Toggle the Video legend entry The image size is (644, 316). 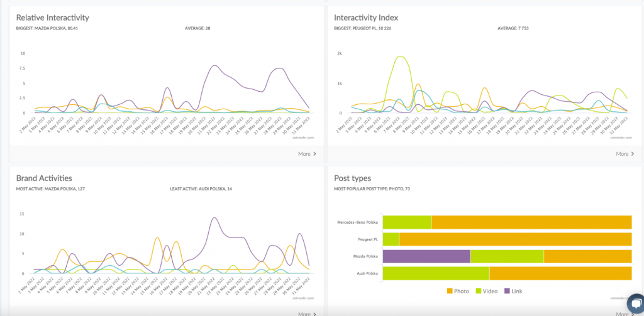[x=487, y=291]
